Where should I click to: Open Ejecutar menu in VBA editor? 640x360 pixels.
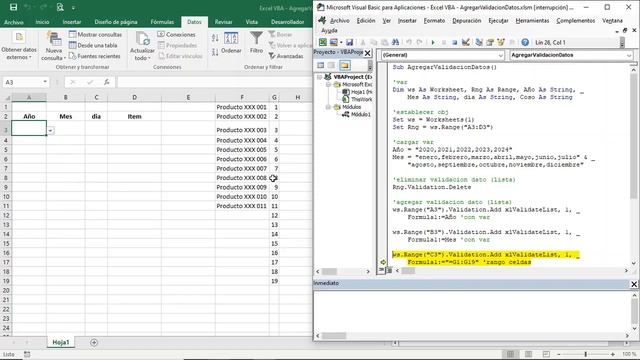498,20
